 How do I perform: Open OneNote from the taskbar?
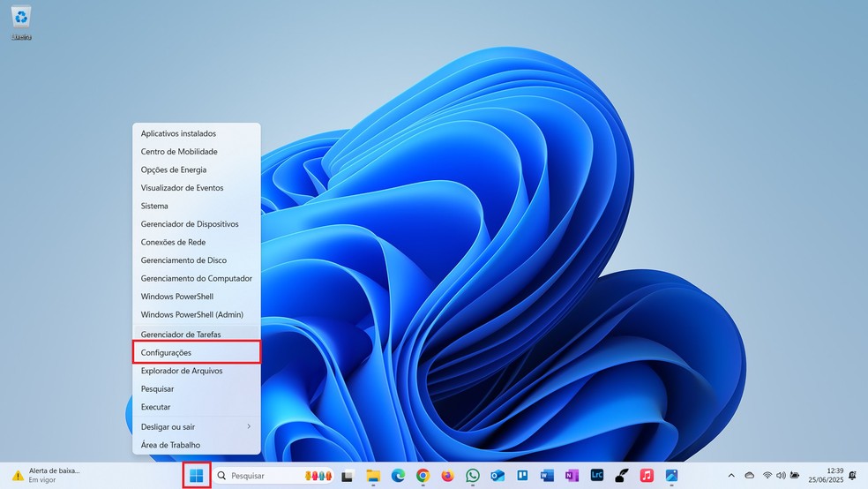click(x=572, y=476)
